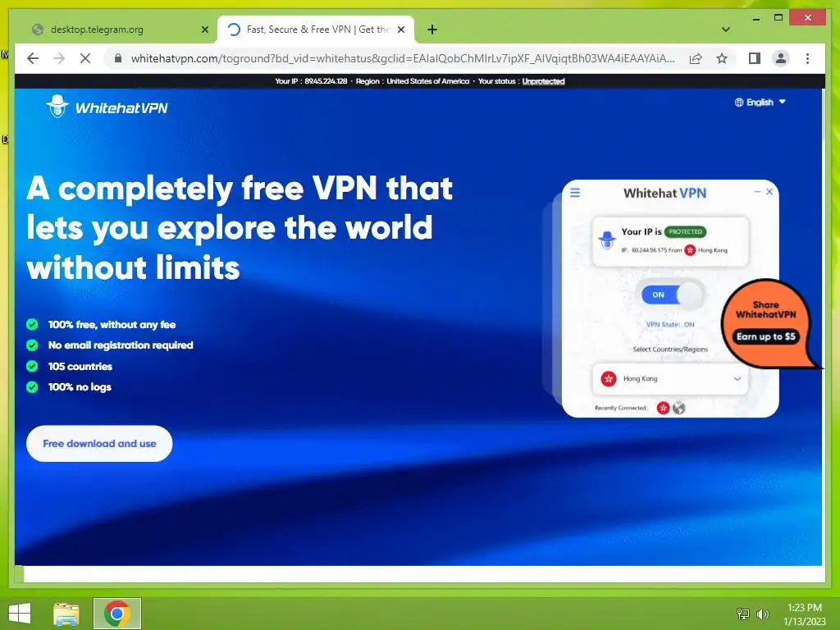Click Free download and use button
Image resolution: width=840 pixels, height=630 pixels.
coord(99,444)
